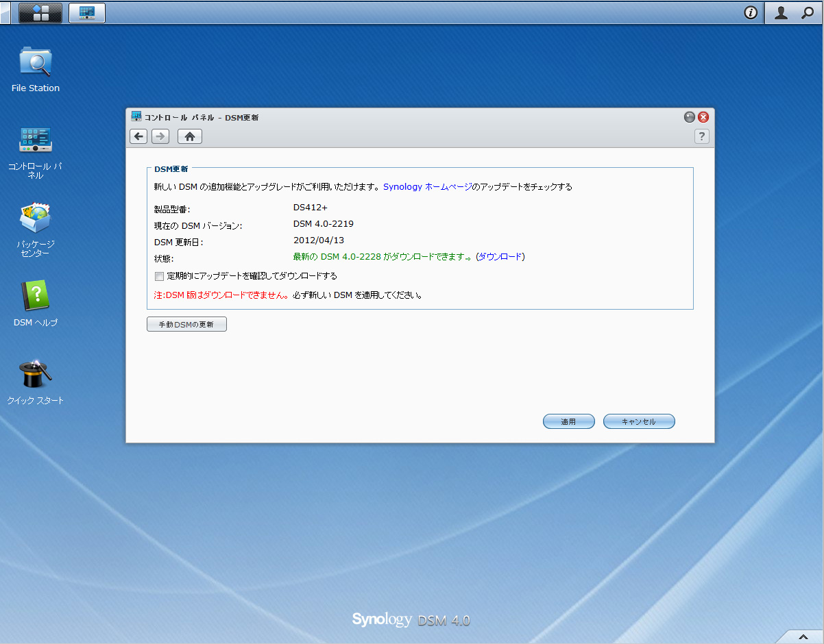824x644 pixels.
Task: Click 手動DSMの更新 button
Action: (186, 325)
